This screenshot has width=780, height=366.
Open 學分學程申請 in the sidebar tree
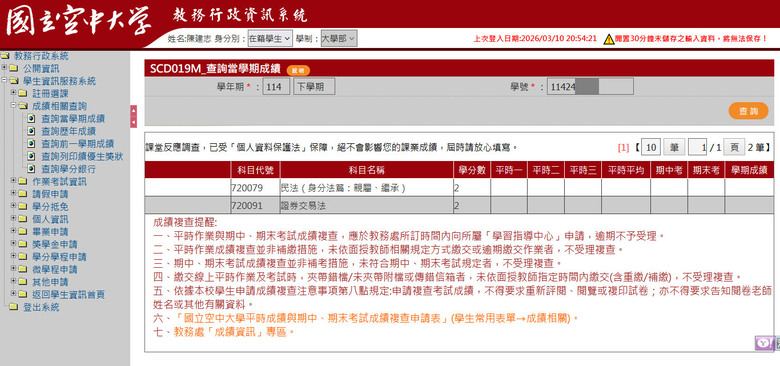coord(59,257)
